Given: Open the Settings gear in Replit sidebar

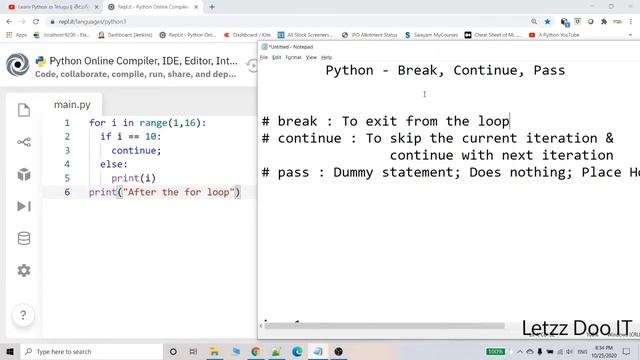Looking at the screenshot, I should 24,270.
